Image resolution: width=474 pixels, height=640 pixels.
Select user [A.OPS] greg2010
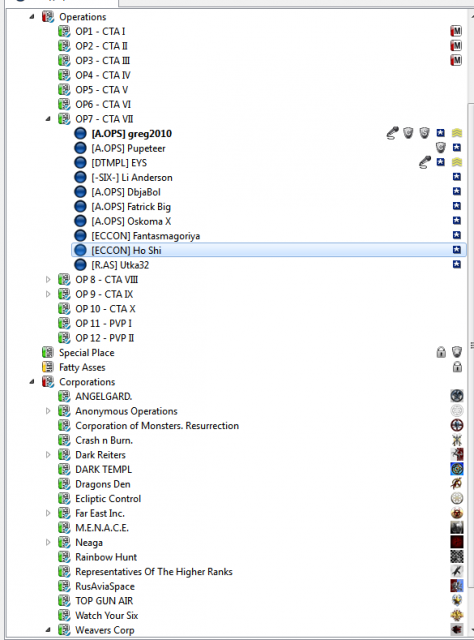tap(131, 133)
